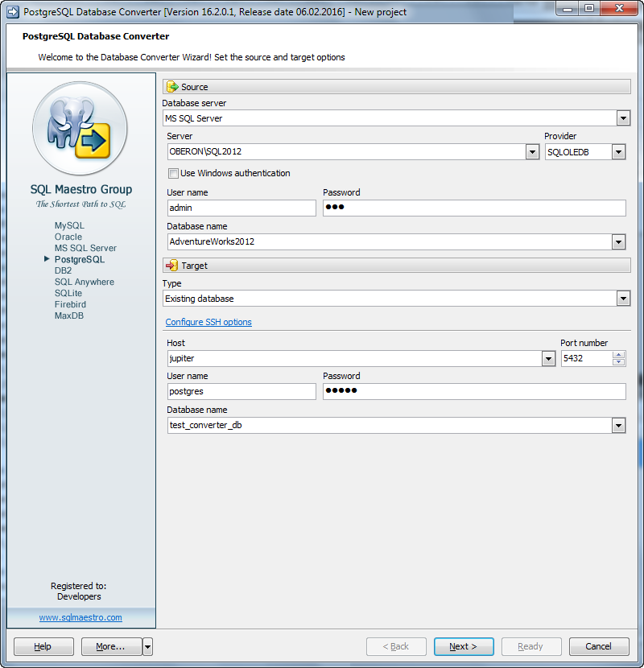Viewport: 644px width, 668px height.
Task: Click the Help button
Action: (x=43, y=646)
